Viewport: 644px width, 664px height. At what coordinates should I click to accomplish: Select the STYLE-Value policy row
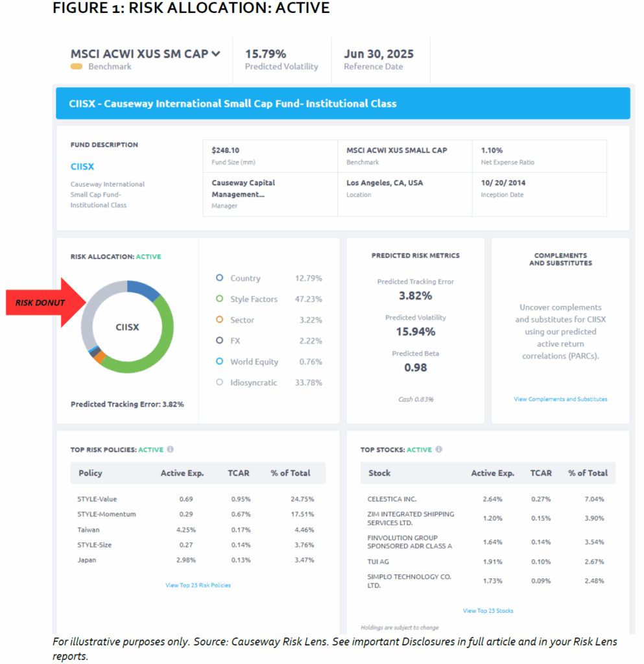198,499
